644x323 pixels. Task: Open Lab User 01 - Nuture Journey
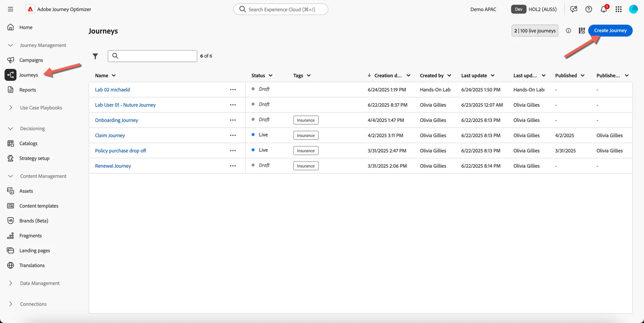[x=125, y=105]
